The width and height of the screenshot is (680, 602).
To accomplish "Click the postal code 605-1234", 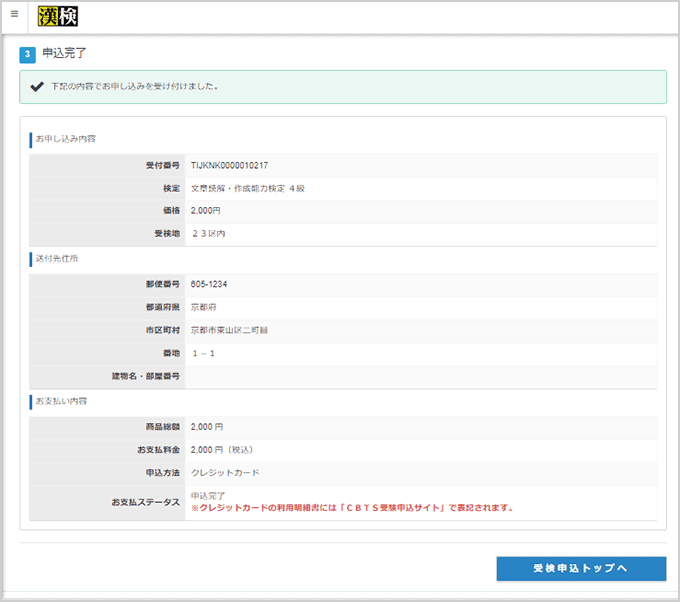I will point(209,284).
